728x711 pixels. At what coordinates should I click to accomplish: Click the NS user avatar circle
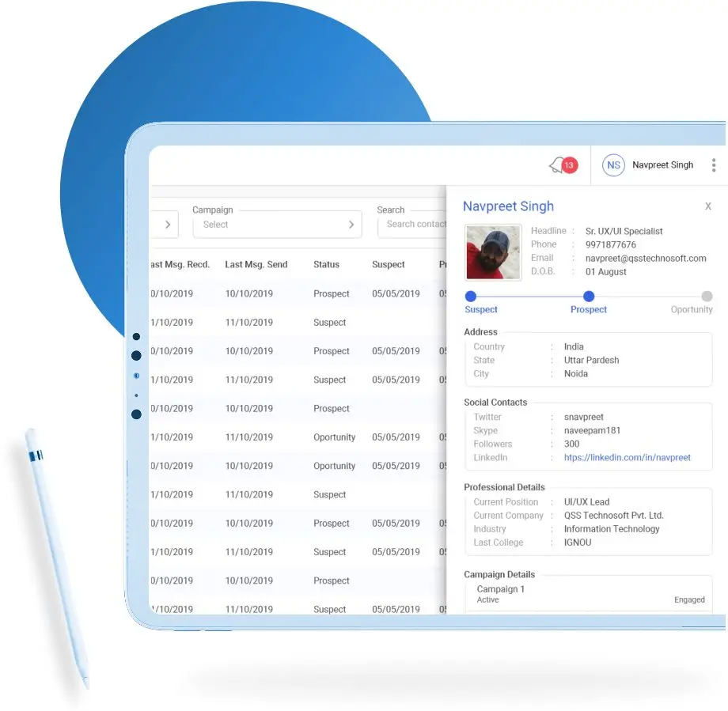[x=613, y=165]
